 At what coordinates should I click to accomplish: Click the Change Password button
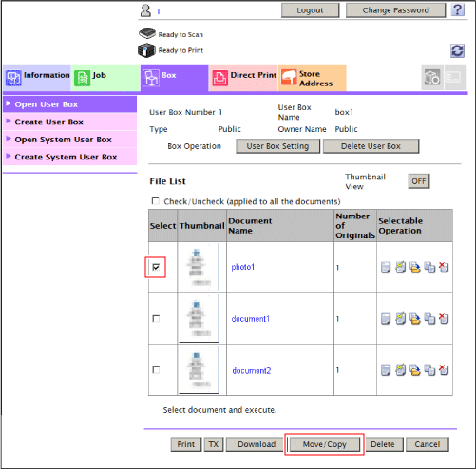[395, 10]
